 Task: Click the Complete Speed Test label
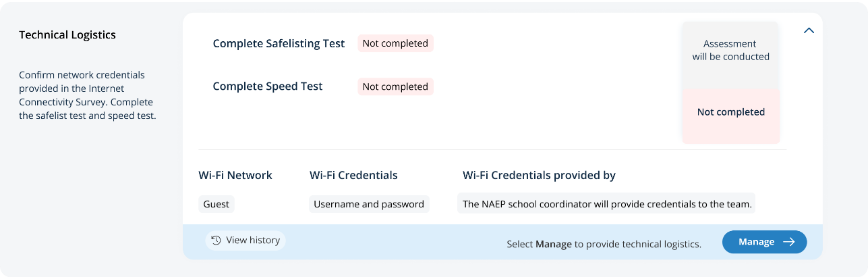268,86
